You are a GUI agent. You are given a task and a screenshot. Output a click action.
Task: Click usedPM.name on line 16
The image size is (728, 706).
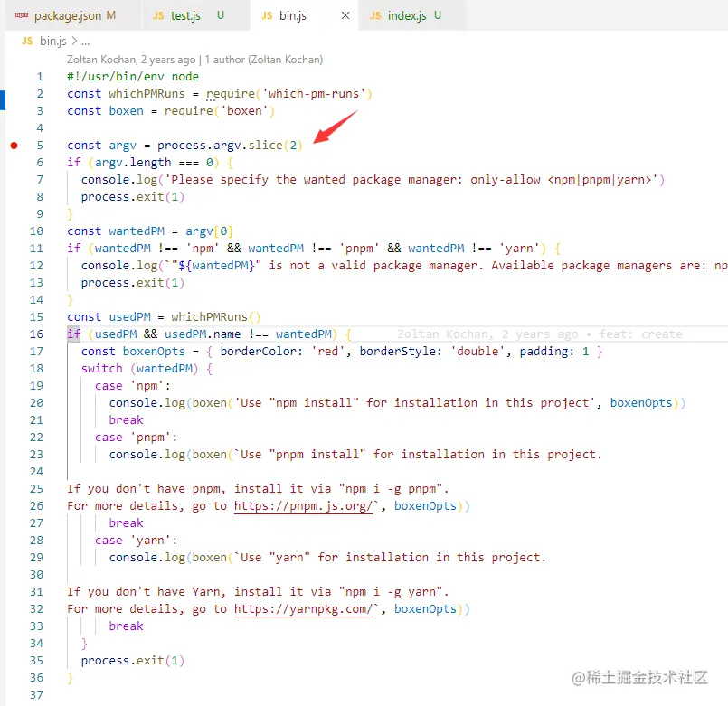click(x=203, y=334)
